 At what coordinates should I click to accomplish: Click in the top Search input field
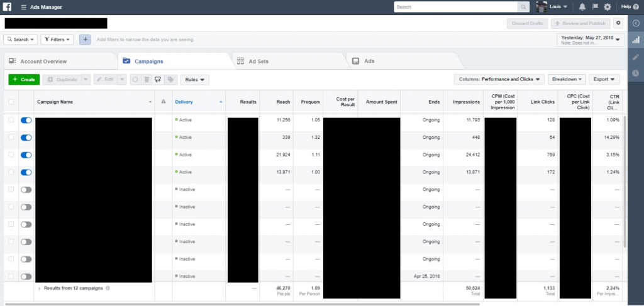[455, 7]
